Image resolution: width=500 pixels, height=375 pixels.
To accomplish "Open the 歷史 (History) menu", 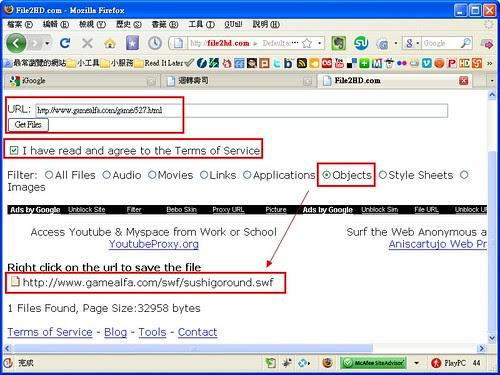I will 128,24.
